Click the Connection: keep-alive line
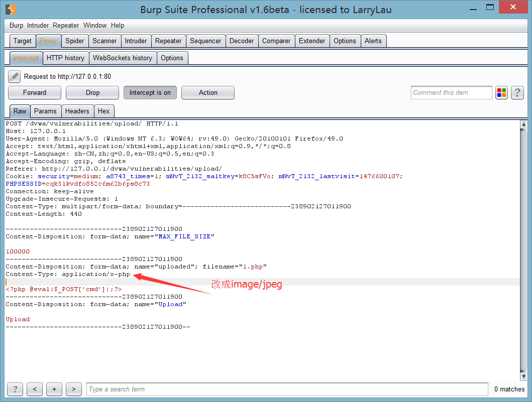Viewport: 532px width, 402px height. pos(50,192)
